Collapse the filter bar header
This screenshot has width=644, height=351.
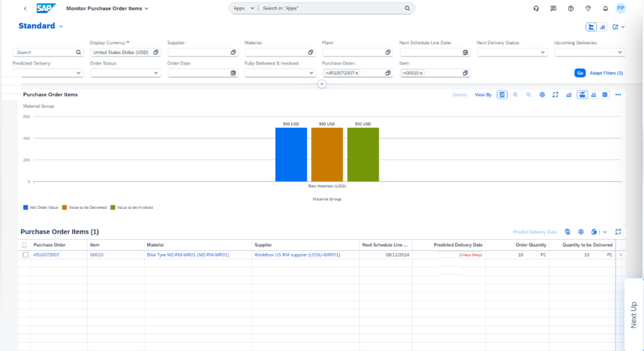tap(322, 84)
